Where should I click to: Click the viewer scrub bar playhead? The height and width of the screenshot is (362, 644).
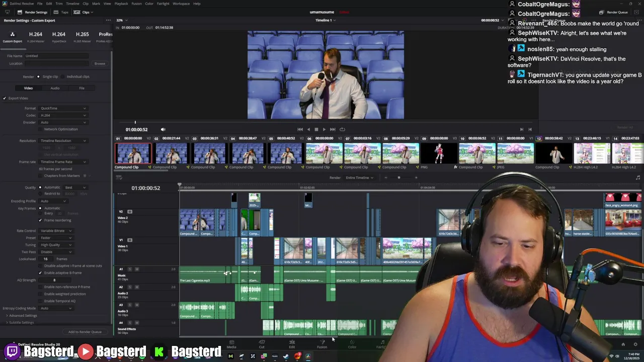(135, 122)
